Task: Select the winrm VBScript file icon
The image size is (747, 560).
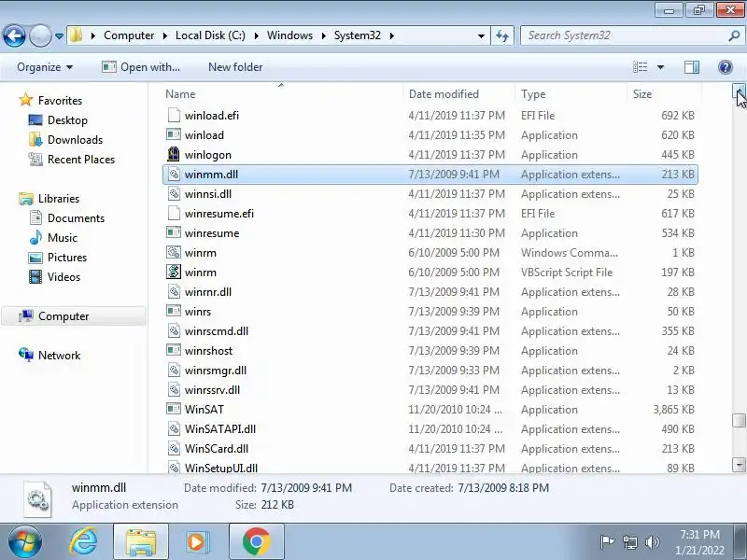Action: 174,272
